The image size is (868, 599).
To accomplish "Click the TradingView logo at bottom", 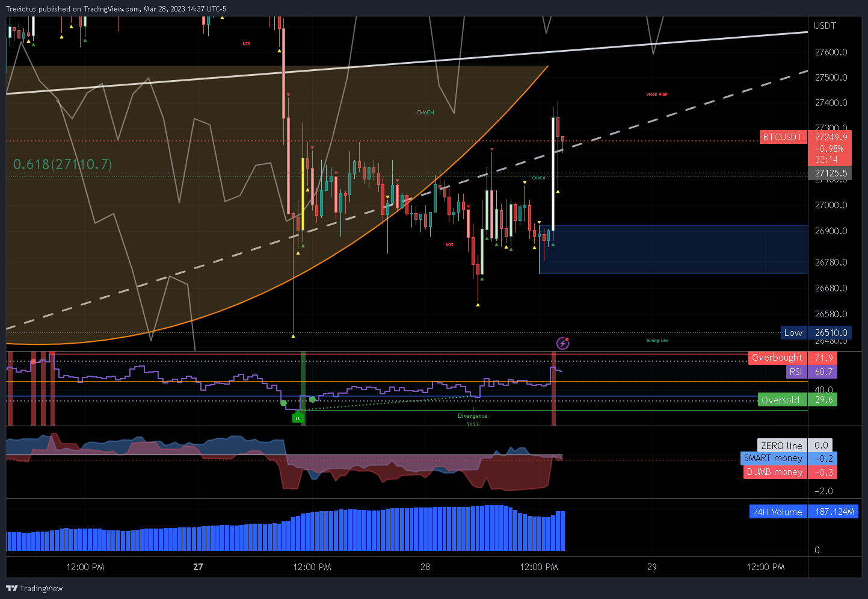I will [34, 588].
